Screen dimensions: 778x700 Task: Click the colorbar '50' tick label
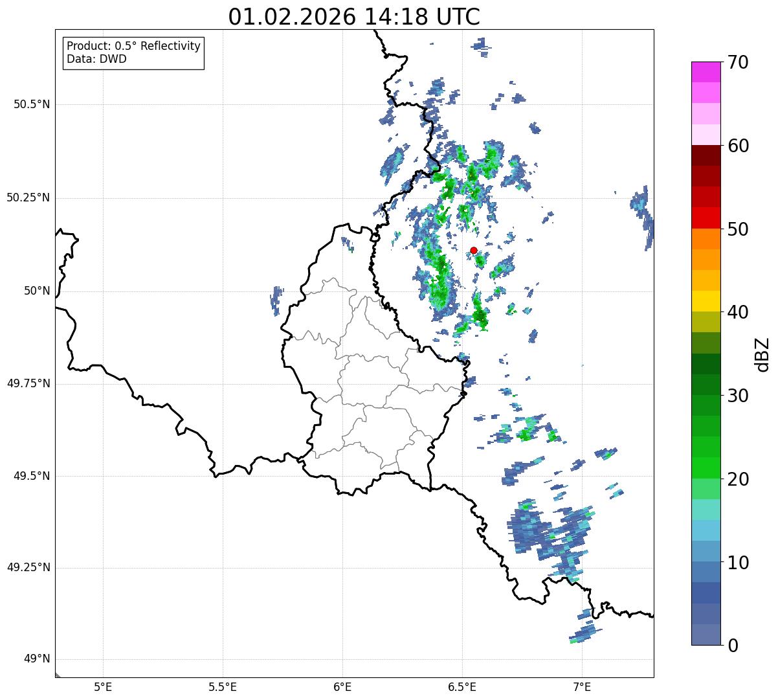tap(738, 229)
